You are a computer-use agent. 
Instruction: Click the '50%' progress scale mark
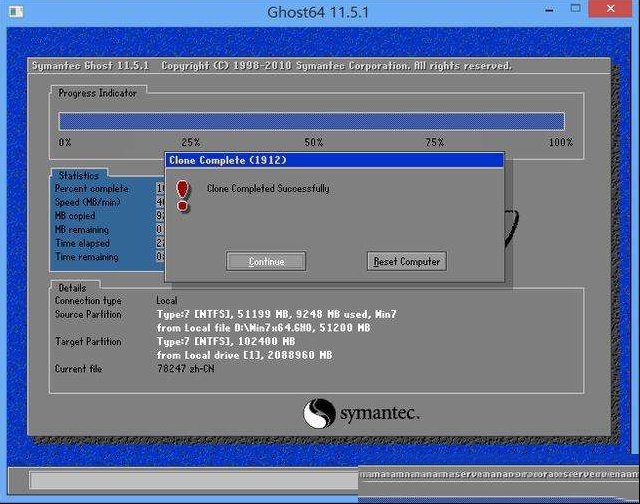click(x=313, y=142)
